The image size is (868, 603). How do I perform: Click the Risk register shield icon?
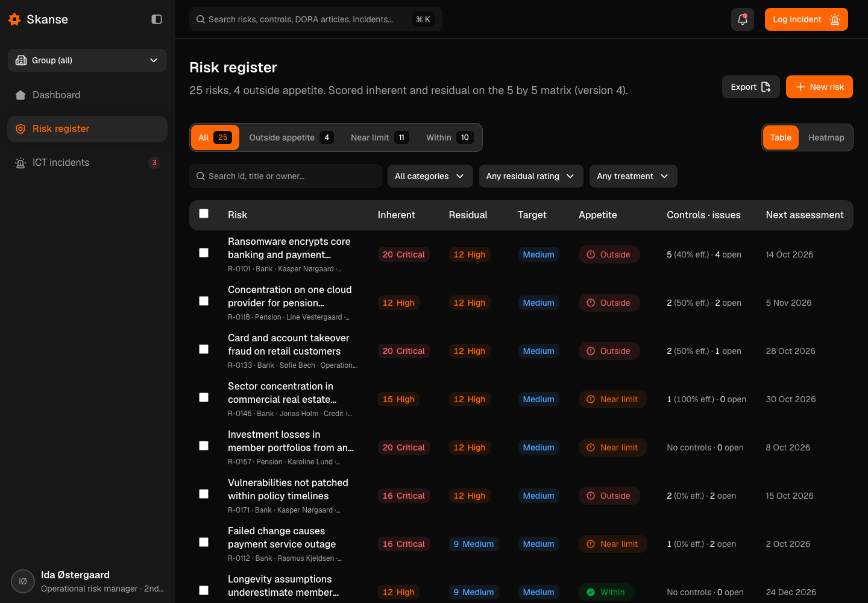tap(20, 129)
